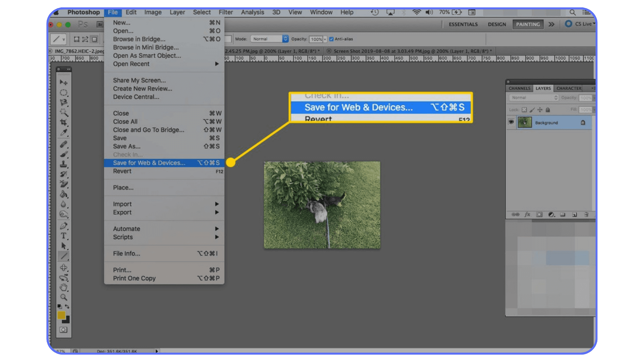Click the add layer style fx icon

pos(527,215)
